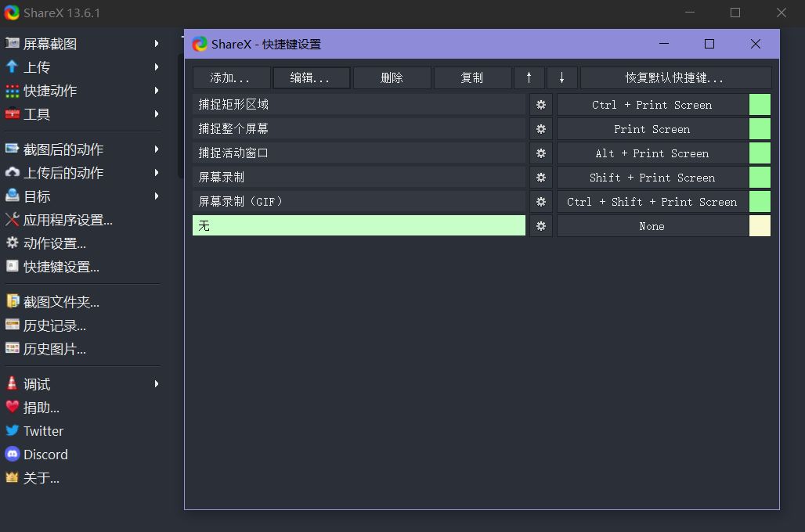Click the after-upload (上传后的动作) cloud icon
Viewport: 805px width, 532px height.
tap(12, 172)
